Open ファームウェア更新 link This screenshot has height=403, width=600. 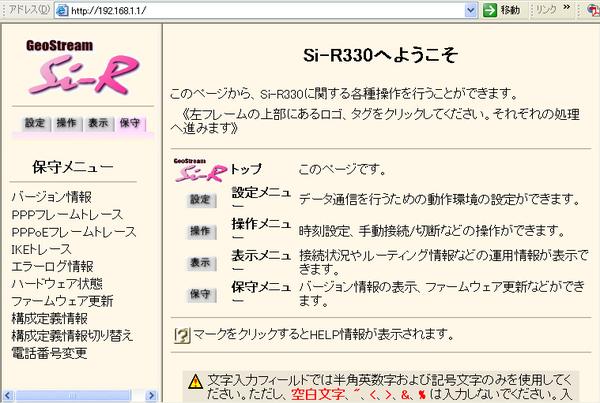[x=62, y=301]
